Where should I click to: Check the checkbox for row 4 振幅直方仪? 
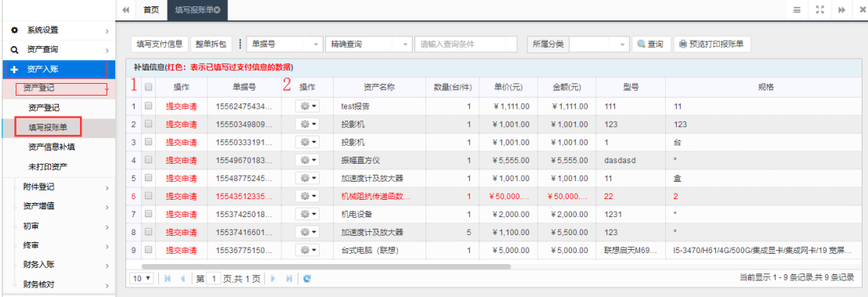pyautogui.click(x=148, y=160)
